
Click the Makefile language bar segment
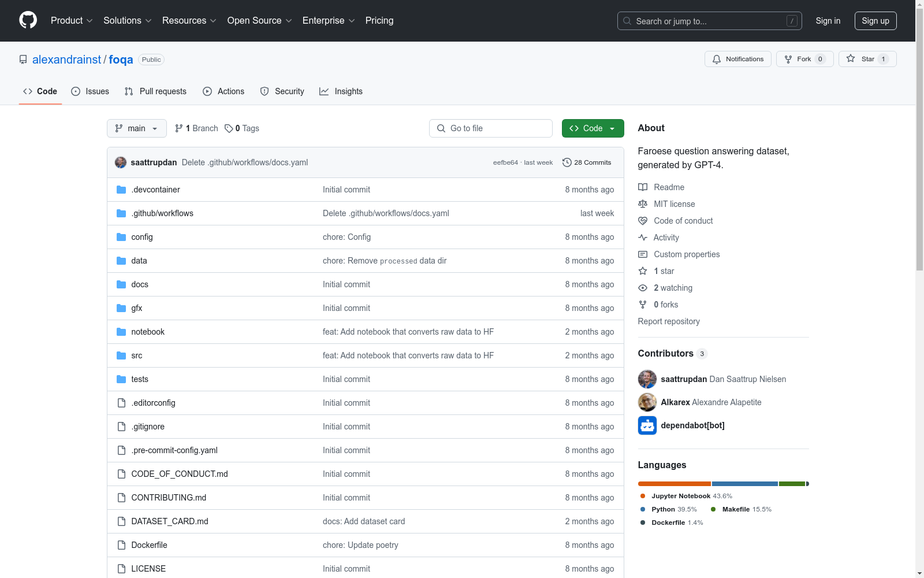[x=792, y=484]
